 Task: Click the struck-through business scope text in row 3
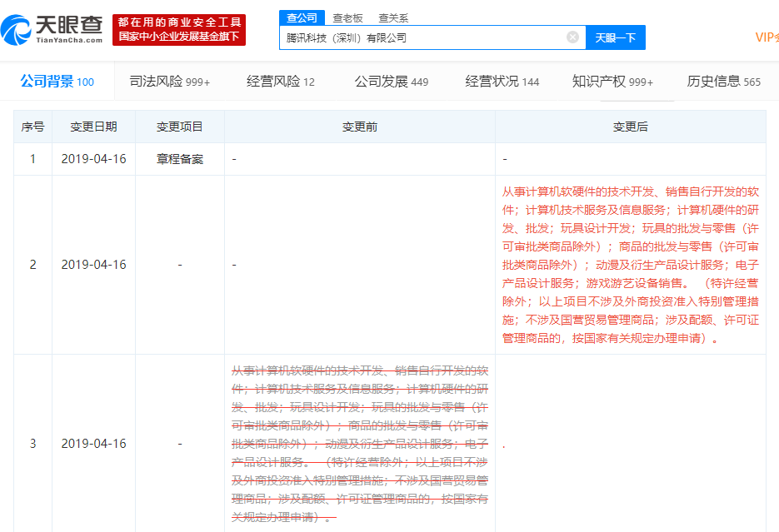pos(360,444)
